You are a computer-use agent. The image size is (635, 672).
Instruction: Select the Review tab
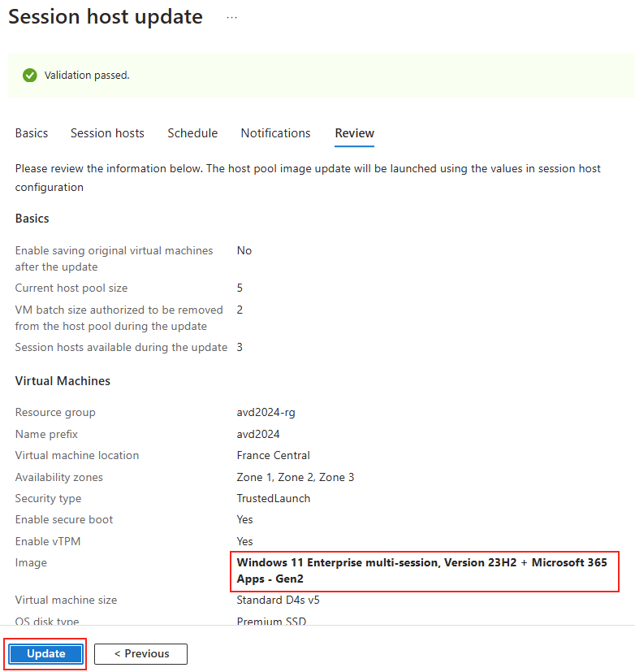pyautogui.click(x=355, y=133)
